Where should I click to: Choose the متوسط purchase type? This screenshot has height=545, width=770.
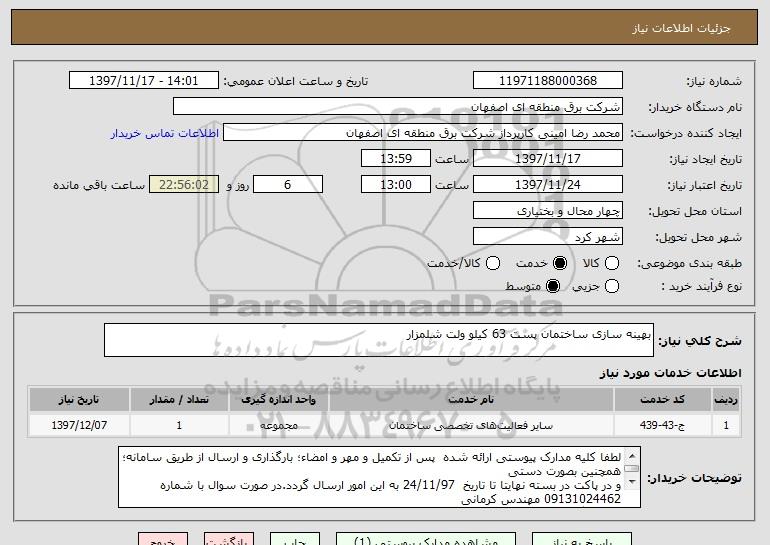(x=552, y=286)
